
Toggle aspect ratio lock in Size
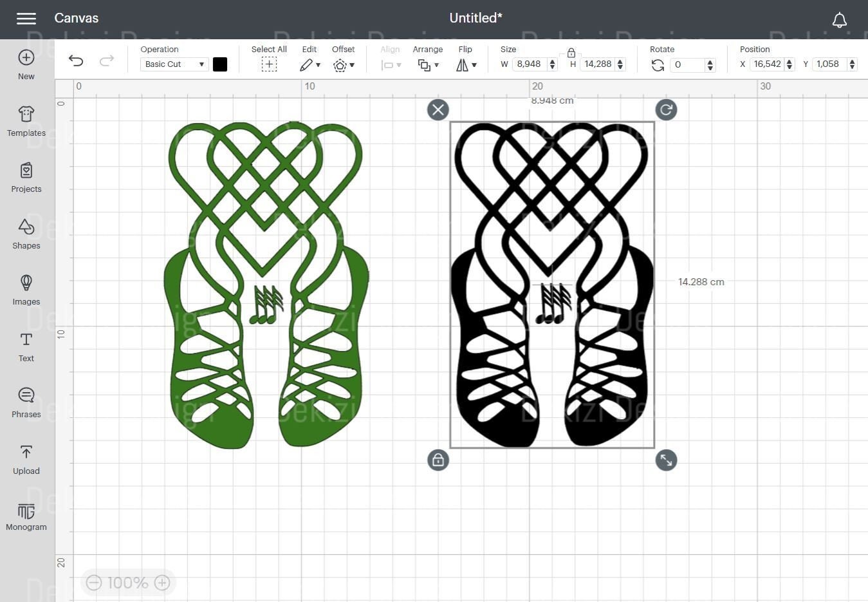tap(571, 53)
